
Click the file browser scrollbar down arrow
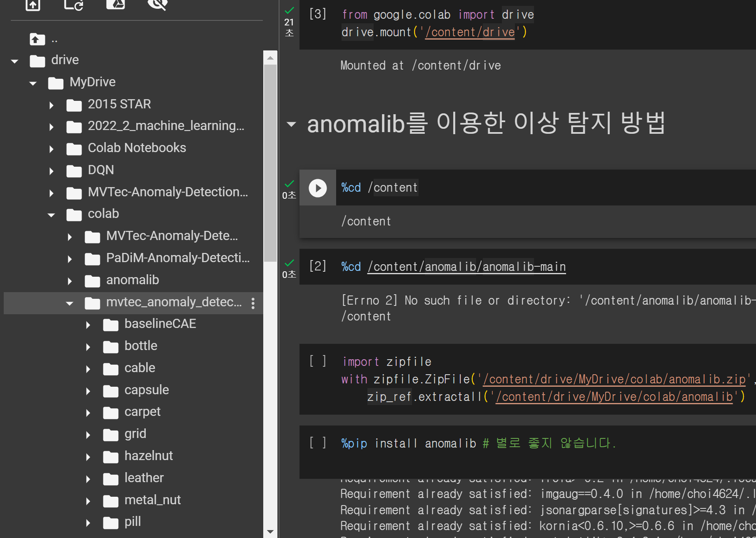click(x=270, y=531)
